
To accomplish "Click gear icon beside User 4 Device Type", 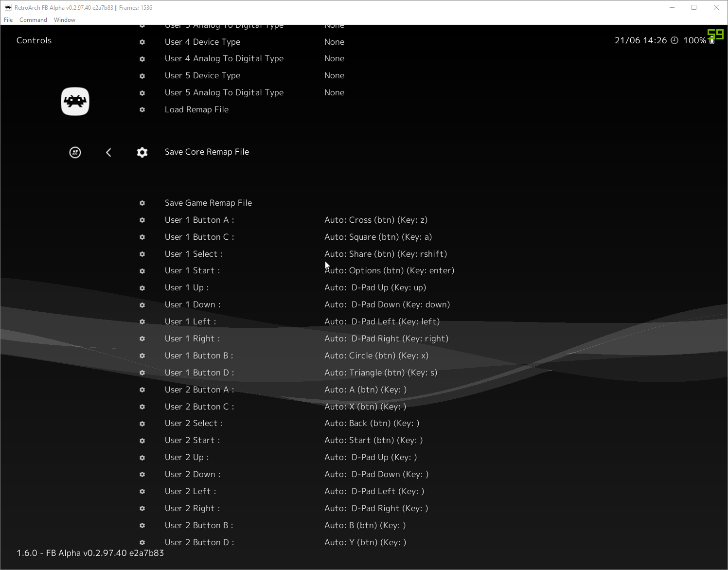I will (x=142, y=42).
